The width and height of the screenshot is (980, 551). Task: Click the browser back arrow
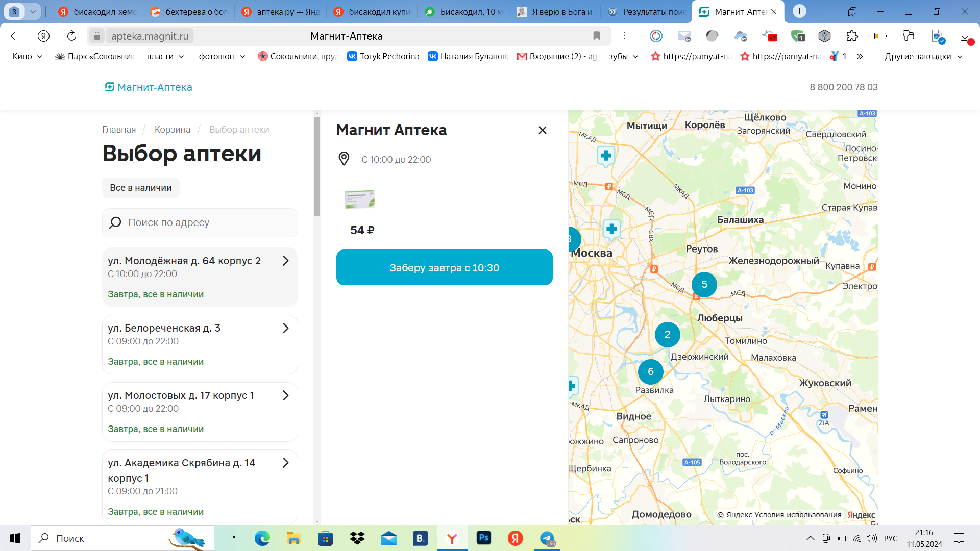(x=15, y=36)
